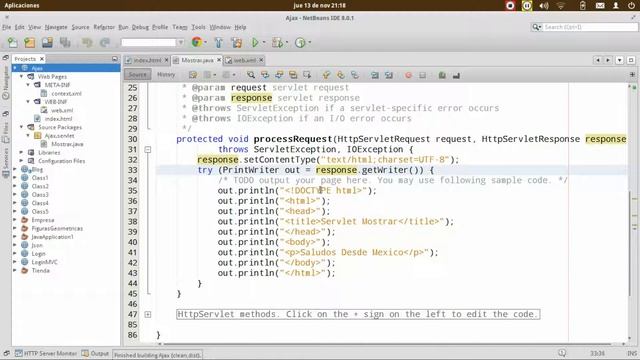The height and width of the screenshot is (360, 640).
Task: Open the power menu icon in top panel
Action: (631, 6)
